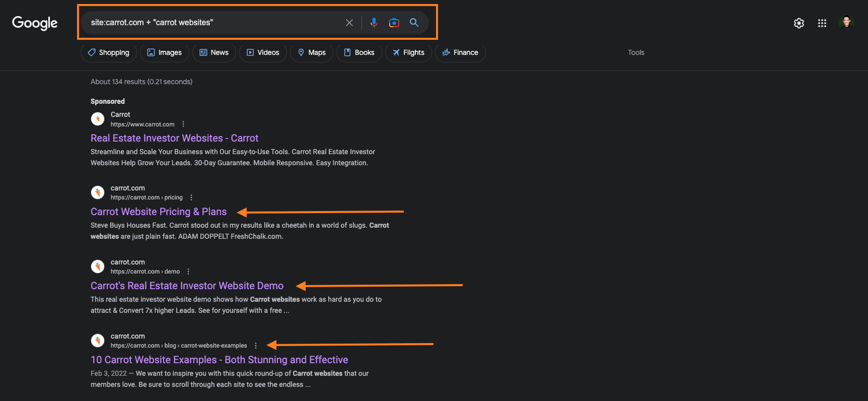Open the Tools options

[636, 52]
